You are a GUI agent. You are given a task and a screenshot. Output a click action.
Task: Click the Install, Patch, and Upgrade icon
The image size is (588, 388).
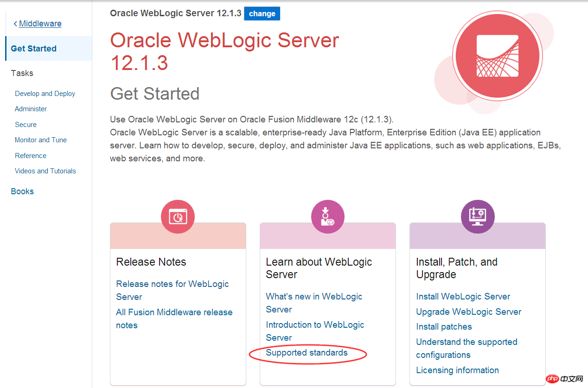point(478,217)
